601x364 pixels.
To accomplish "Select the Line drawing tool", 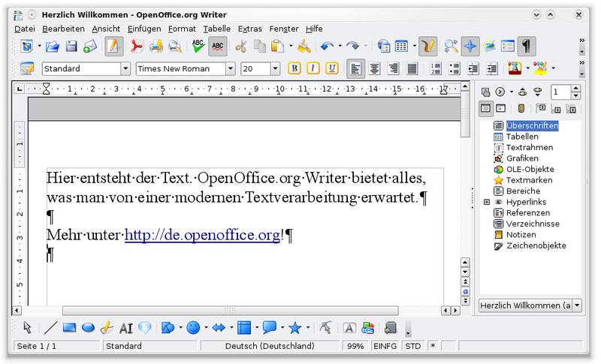I will (x=50, y=327).
